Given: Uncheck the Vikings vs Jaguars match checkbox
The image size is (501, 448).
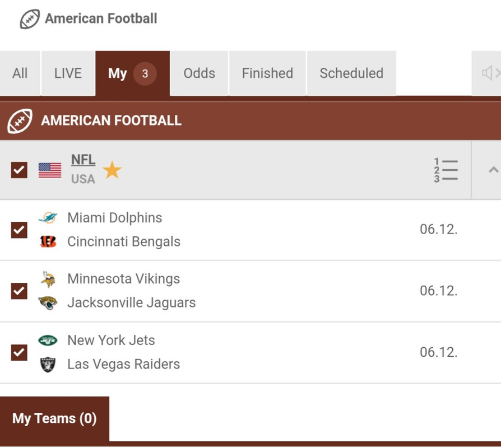Looking at the screenshot, I should [x=19, y=291].
